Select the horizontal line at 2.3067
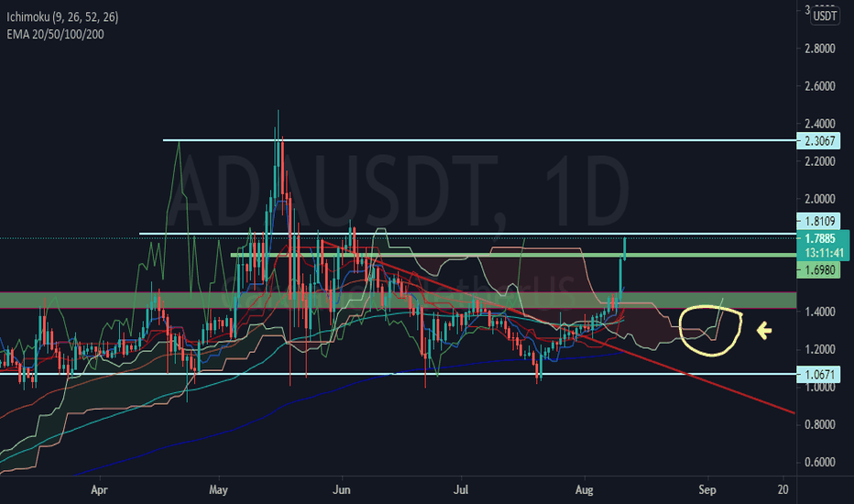The width and height of the screenshot is (854, 504). click(479, 140)
